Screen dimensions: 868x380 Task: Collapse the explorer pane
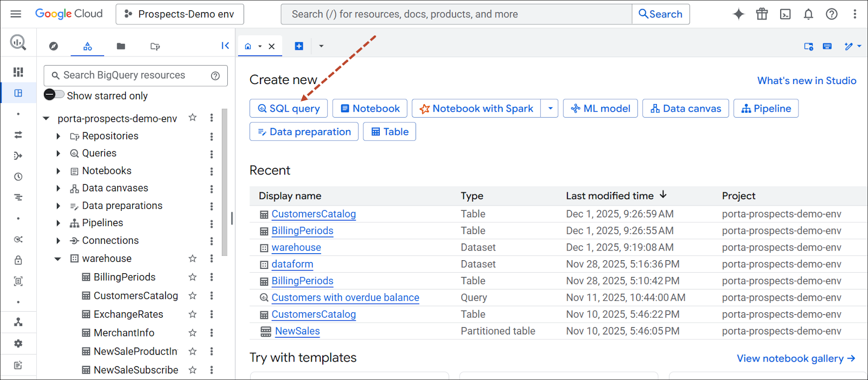225,46
